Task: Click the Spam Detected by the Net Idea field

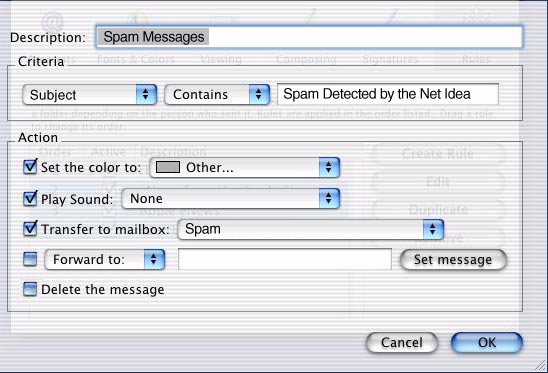Action: pos(388,94)
